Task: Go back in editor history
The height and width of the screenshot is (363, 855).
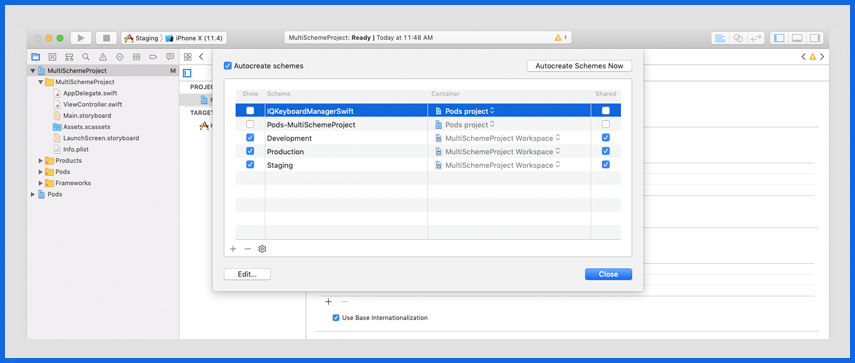Action: click(201, 57)
